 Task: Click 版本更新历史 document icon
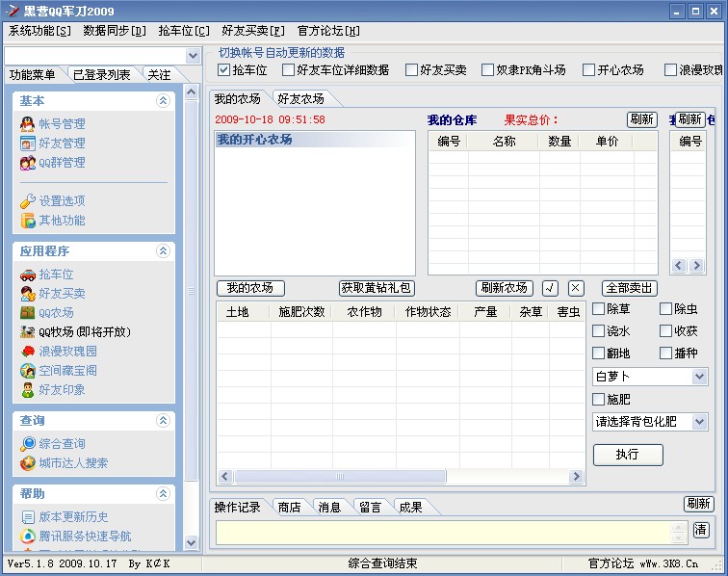click(x=28, y=517)
